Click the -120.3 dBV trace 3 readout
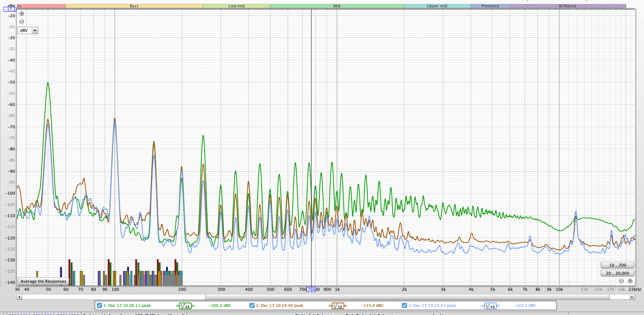This screenshot has height=315, width=644. (525, 306)
